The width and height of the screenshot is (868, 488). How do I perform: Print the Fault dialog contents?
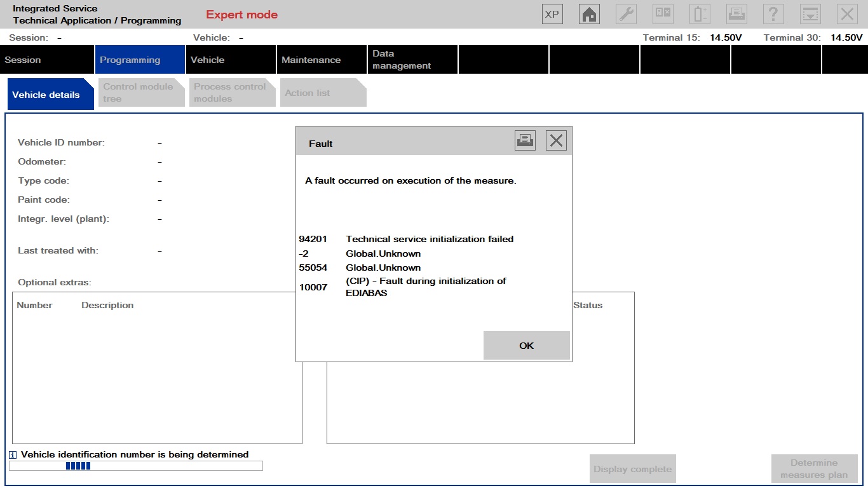pos(525,140)
